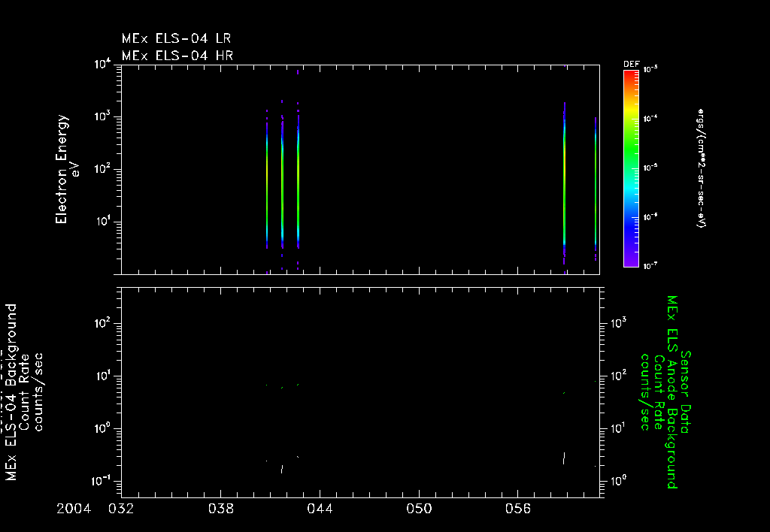Select the color bar unit label ergs/(cm**2-sr-sec-eV)
This screenshot has width=770, height=532.
pos(700,168)
